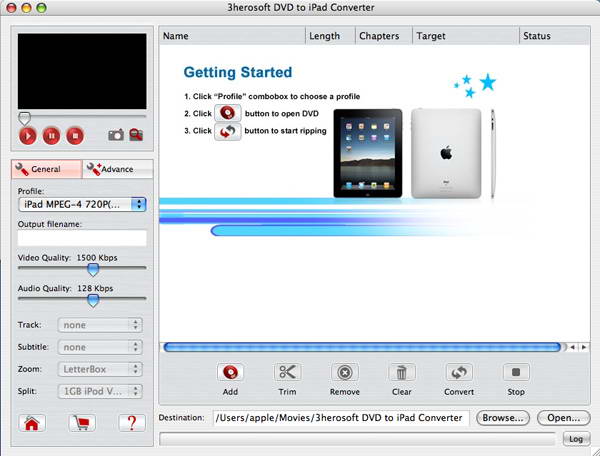600x456 pixels.
Task: Click the open DVD icon in Getting Started
Action: (228, 113)
